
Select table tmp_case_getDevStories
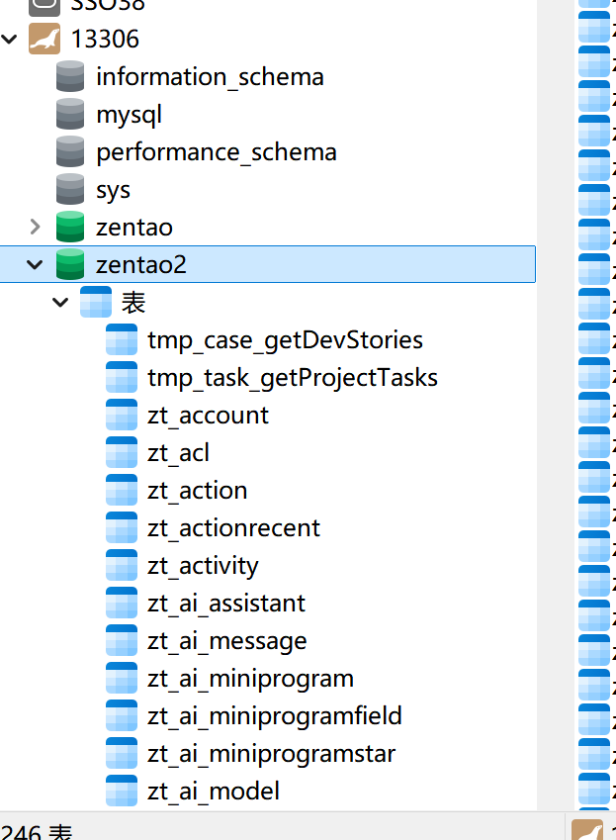(285, 340)
